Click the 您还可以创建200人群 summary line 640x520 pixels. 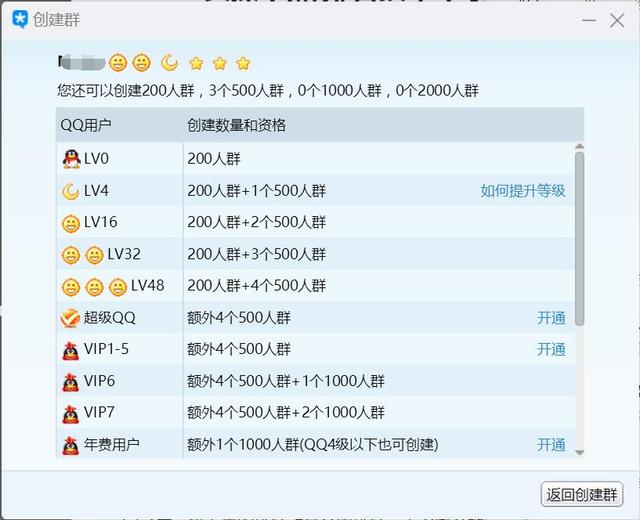[x=268, y=90]
